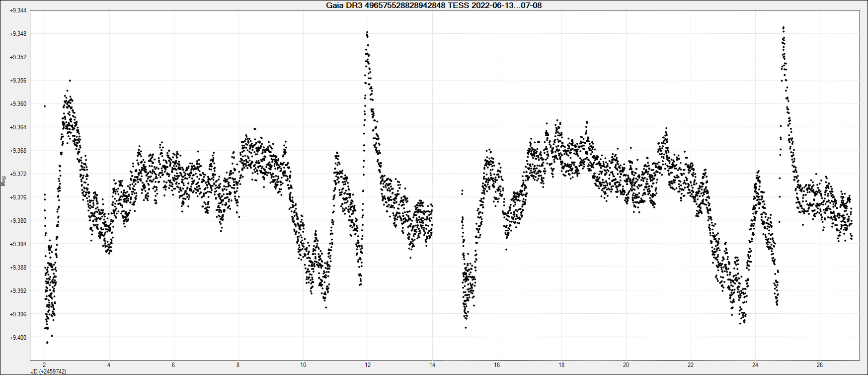Click lowest data point near day 2
The image size is (868, 375).
(47, 343)
